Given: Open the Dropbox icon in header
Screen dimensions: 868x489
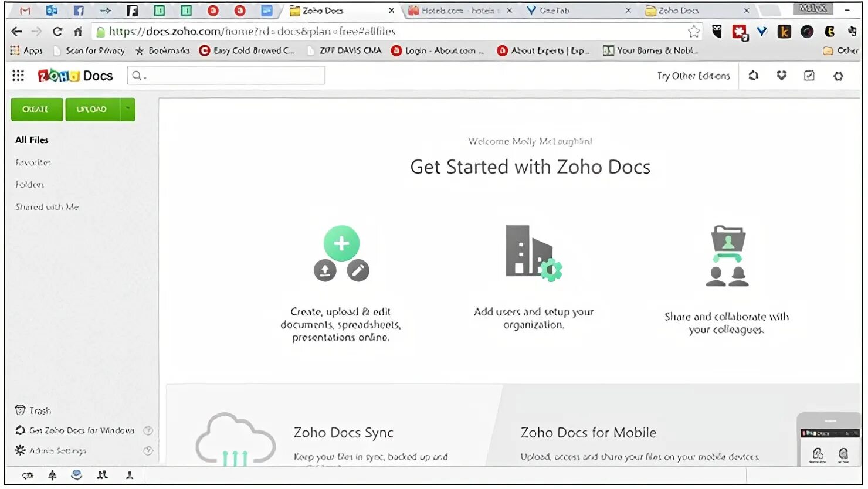Looking at the screenshot, I should (x=781, y=76).
